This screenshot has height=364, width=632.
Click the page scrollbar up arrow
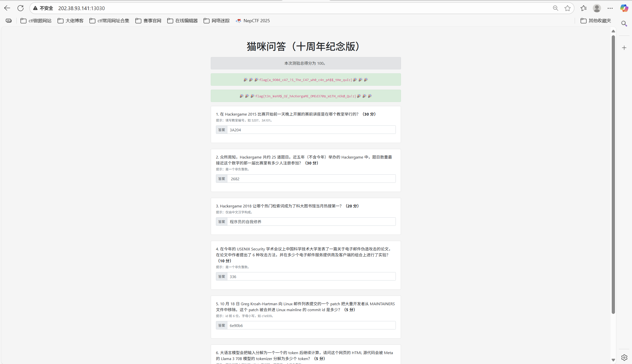coord(613,31)
